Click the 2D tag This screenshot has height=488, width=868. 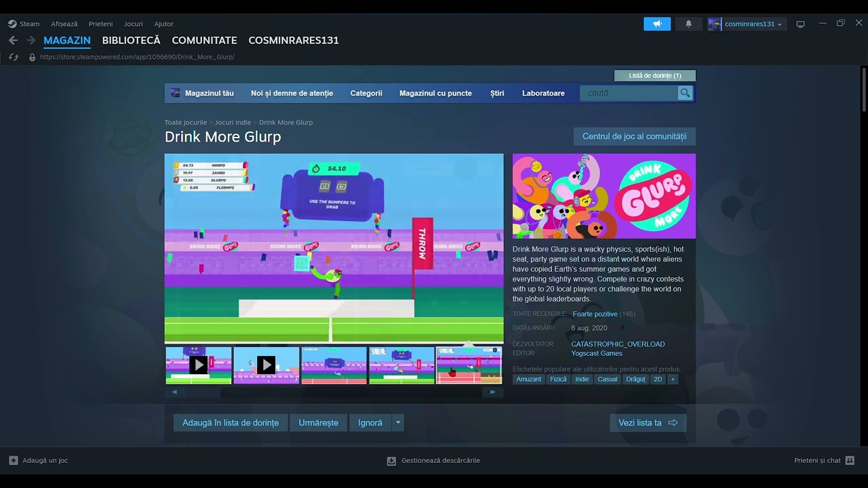(658, 379)
